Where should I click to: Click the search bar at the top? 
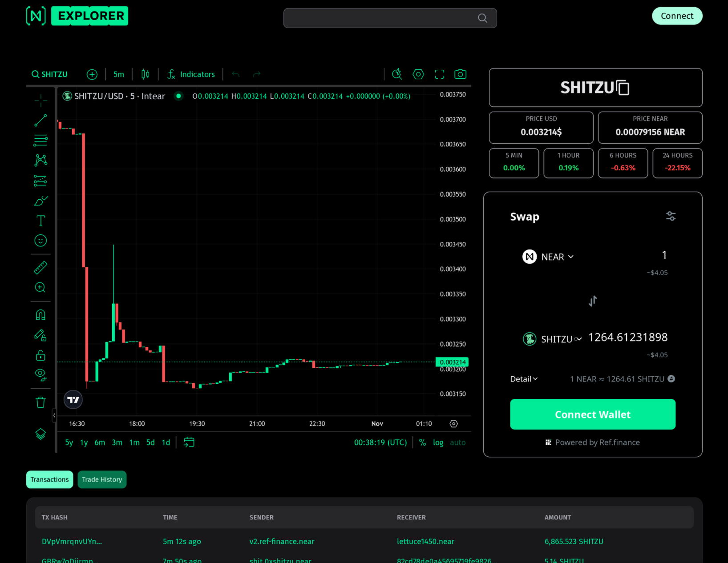point(390,18)
